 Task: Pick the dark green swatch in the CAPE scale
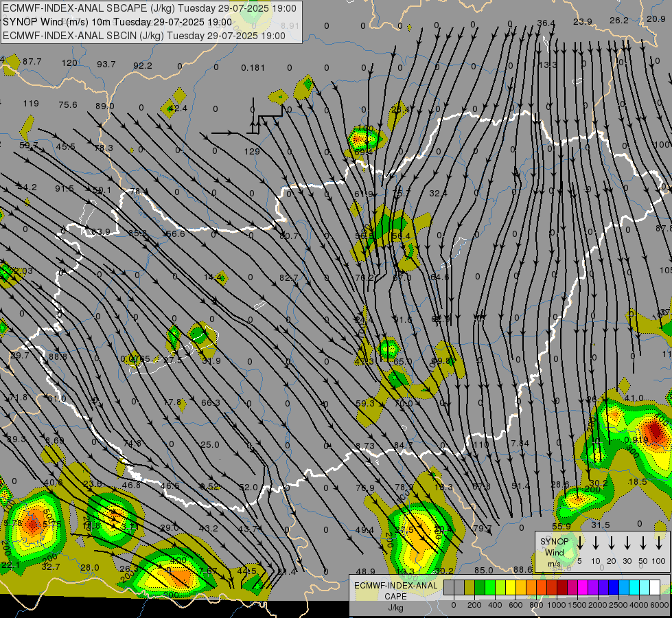[480, 587]
